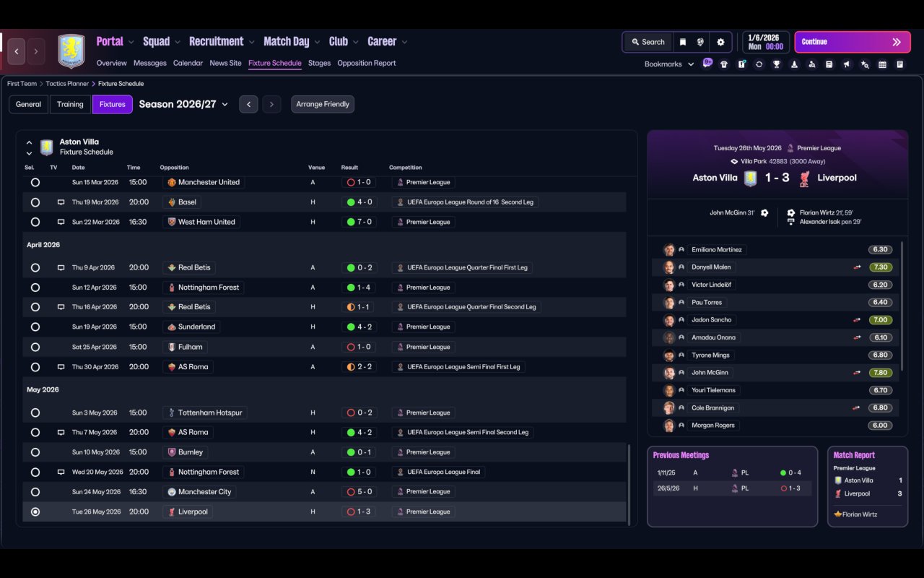
Task: Click the Continue button
Action: [x=853, y=42]
